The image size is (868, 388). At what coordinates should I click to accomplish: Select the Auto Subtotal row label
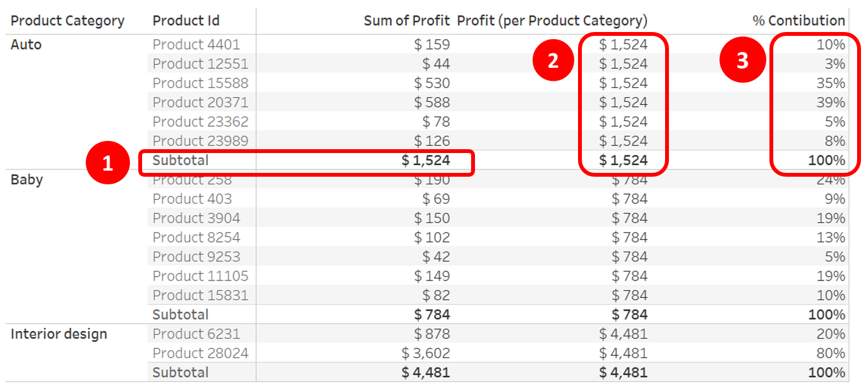tap(181, 161)
